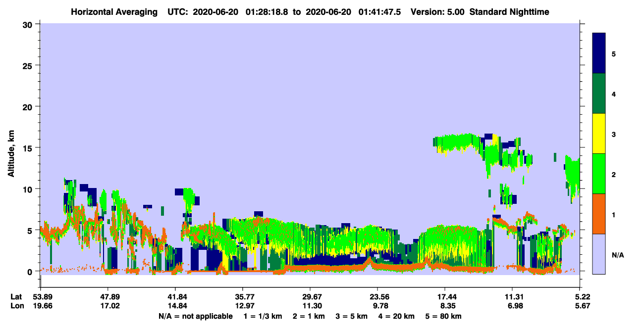Click the lavender N/A colorbar segment
This screenshot has height=330, width=644.
tap(599, 254)
